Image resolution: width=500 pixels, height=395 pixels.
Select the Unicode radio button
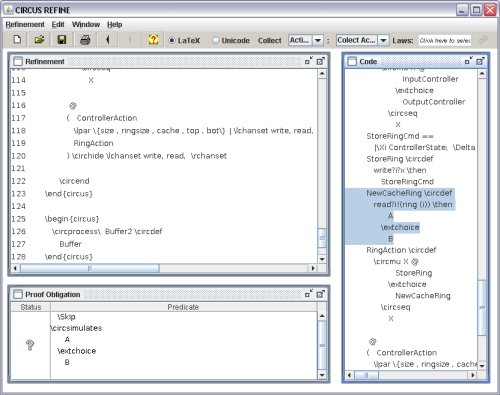(x=216, y=40)
